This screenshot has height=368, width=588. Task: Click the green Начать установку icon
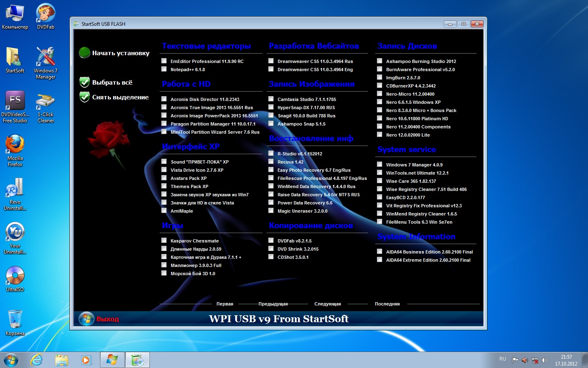[x=85, y=53]
